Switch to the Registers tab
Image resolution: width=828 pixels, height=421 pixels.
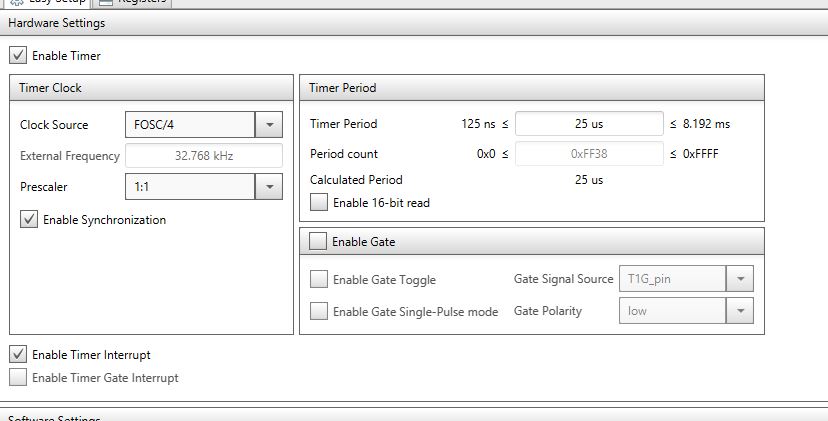132,3
